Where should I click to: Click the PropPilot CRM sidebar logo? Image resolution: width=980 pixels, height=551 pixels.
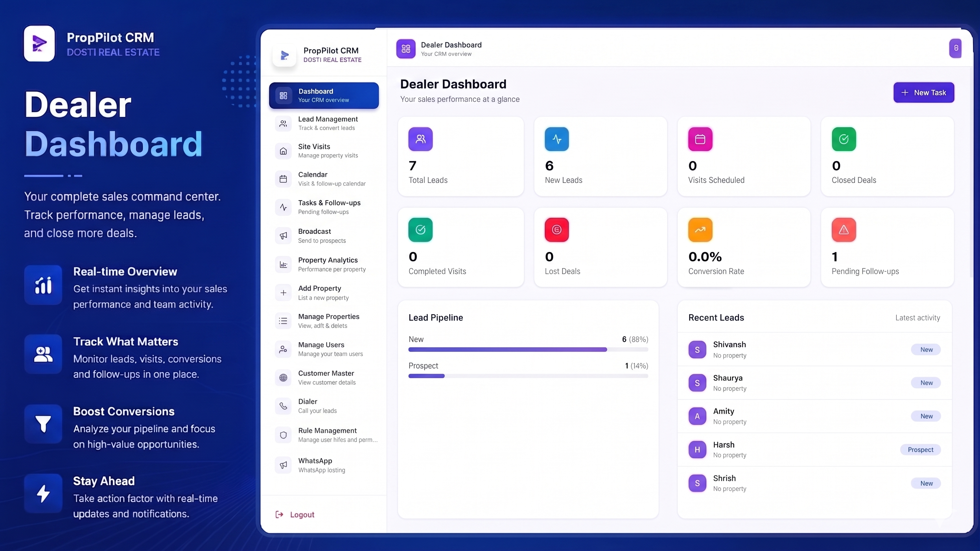click(x=285, y=56)
